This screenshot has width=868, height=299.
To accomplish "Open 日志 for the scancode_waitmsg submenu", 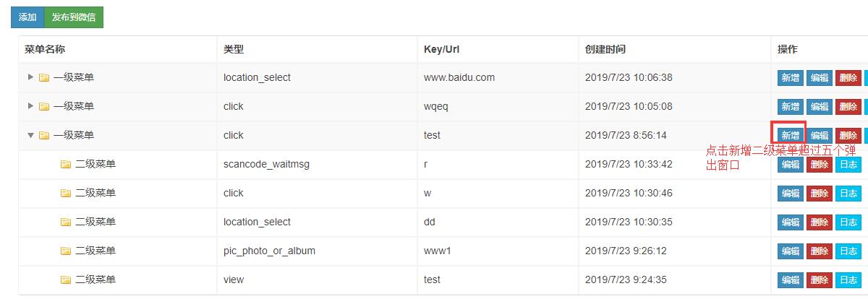I will [848, 164].
